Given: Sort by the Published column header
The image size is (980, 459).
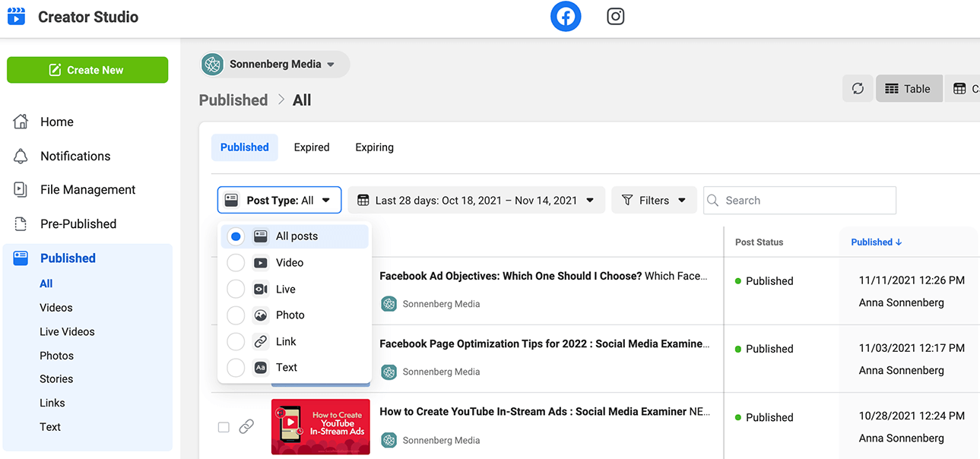Looking at the screenshot, I should click(876, 242).
